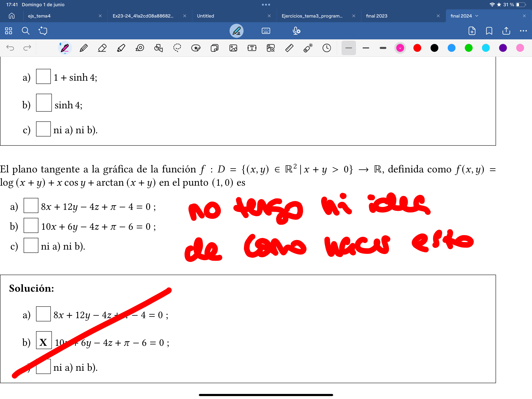The height and width of the screenshot is (399, 532).
Task: Open the Lasso selection tool
Action: [177, 48]
